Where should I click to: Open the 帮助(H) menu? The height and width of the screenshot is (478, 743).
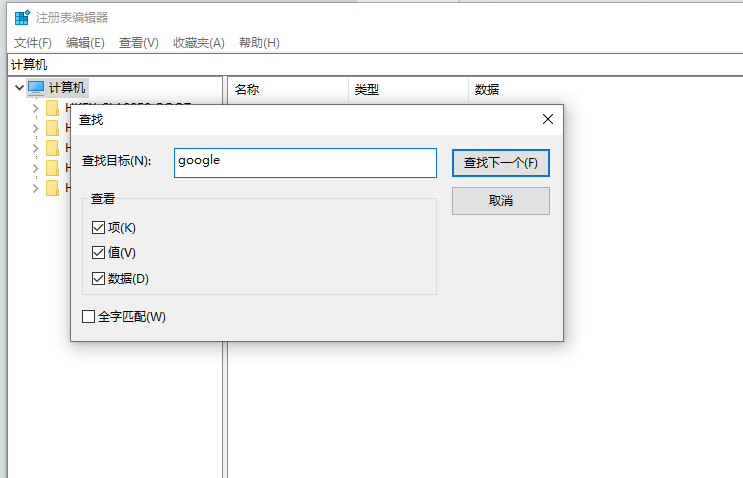click(x=259, y=43)
